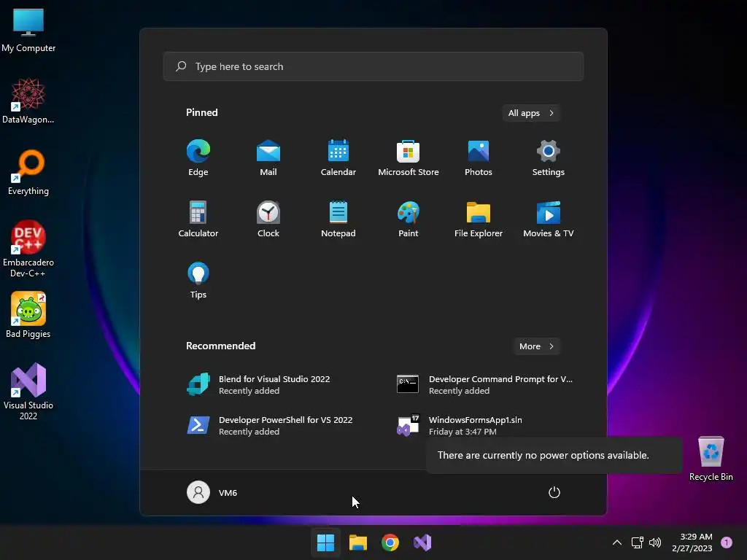The image size is (747, 560).
Task: Open Settings from the pinned apps
Action: tap(549, 158)
